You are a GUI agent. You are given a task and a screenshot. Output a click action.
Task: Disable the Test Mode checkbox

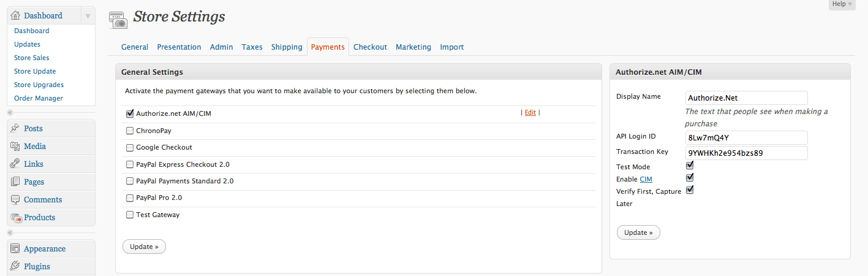(690, 166)
